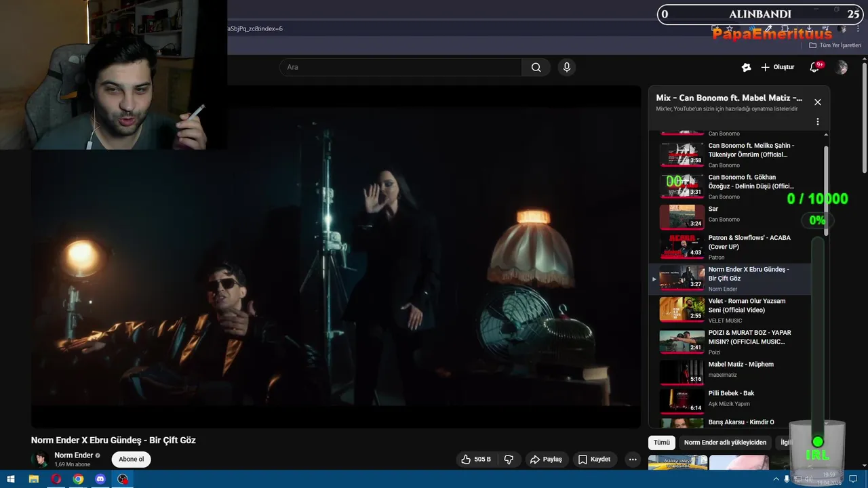The width and height of the screenshot is (868, 488).
Task: Play Sar by Can Bonomo
Action: point(736,217)
